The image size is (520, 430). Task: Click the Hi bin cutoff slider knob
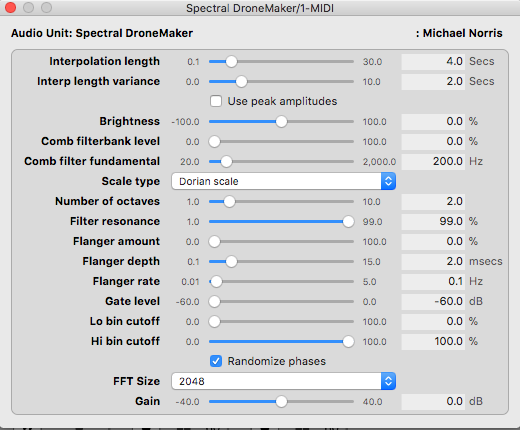tap(348, 341)
